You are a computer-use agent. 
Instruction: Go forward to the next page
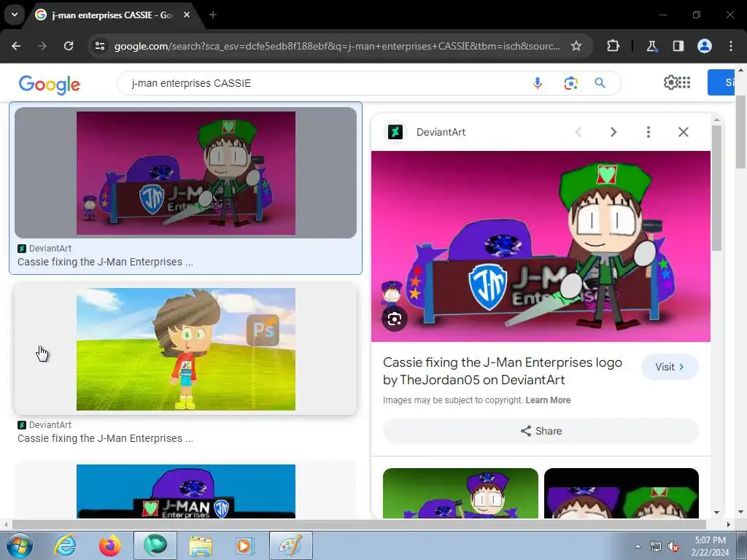coord(42,46)
